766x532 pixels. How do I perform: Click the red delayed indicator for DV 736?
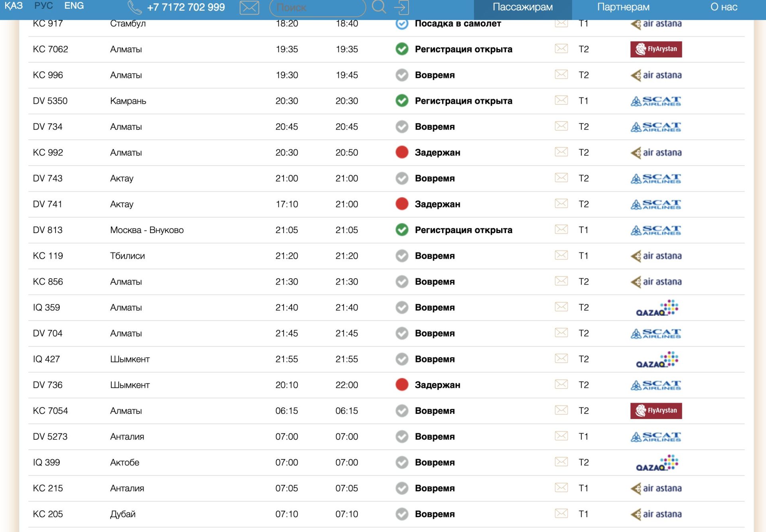click(402, 384)
